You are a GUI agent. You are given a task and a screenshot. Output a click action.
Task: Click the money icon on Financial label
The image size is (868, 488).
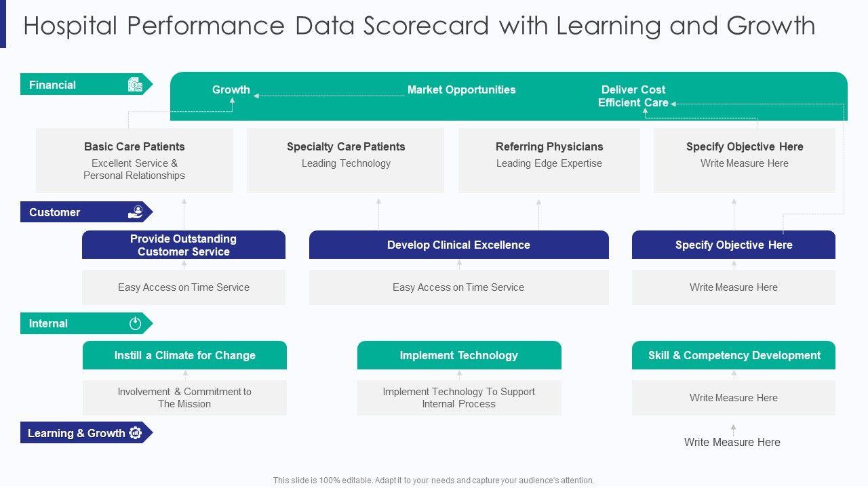135,85
